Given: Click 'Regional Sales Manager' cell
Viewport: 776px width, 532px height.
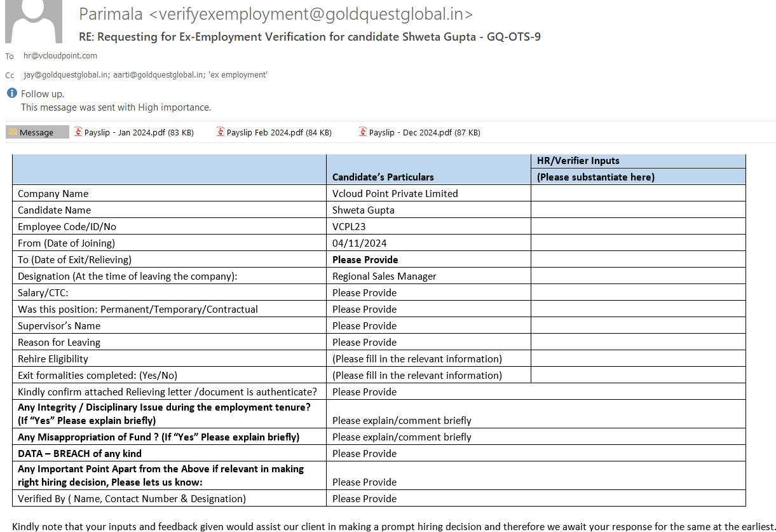Looking at the screenshot, I should coord(428,276).
